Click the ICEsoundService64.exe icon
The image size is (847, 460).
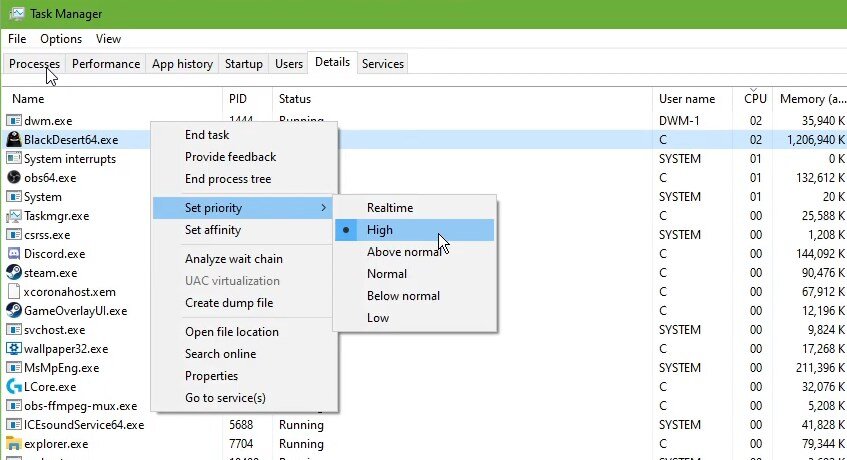point(14,425)
